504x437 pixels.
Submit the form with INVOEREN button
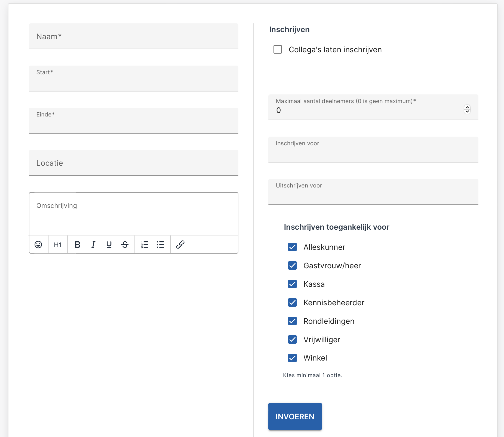295,416
